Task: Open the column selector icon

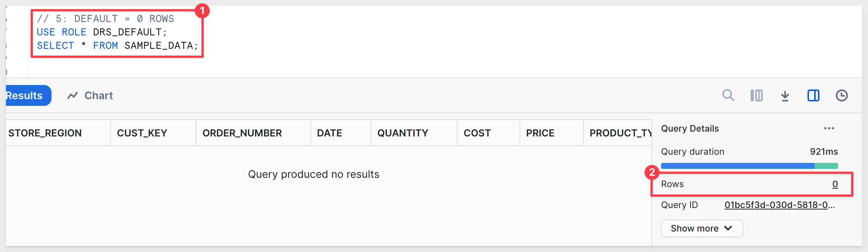Action: pyautogui.click(x=756, y=95)
